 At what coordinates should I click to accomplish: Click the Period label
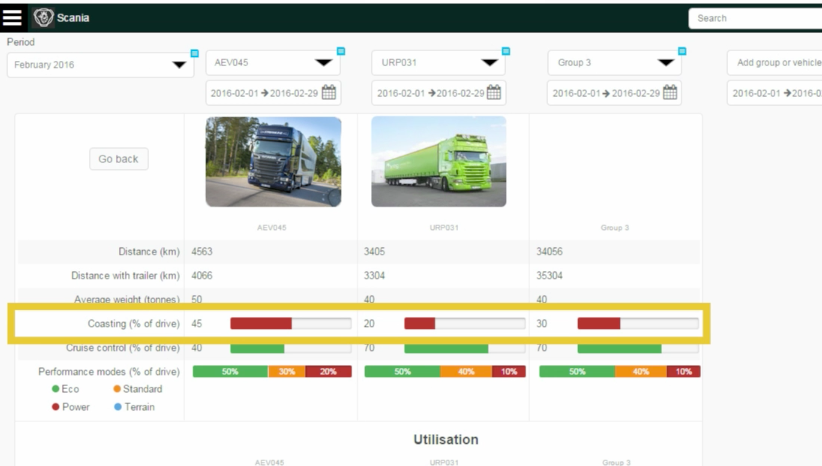(20, 42)
